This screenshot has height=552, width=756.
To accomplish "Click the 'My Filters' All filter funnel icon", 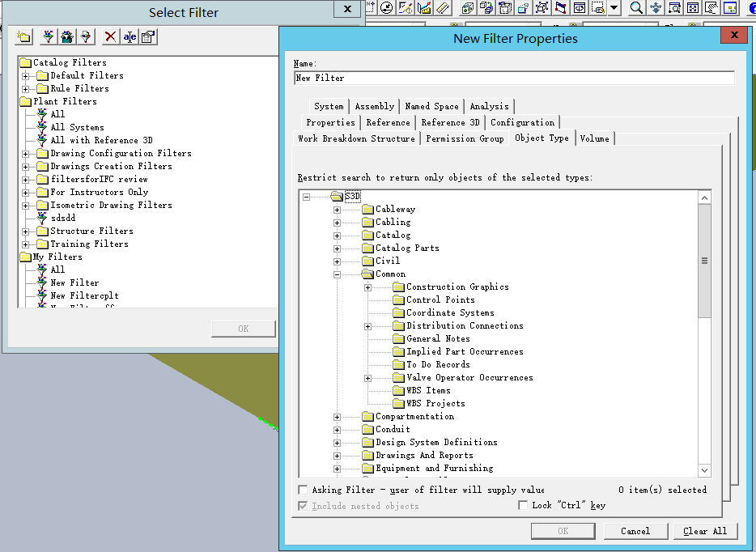I will coord(42,270).
